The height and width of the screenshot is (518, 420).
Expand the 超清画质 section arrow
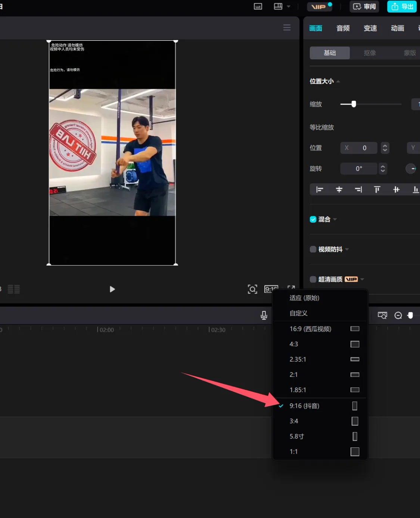tap(362, 279)
